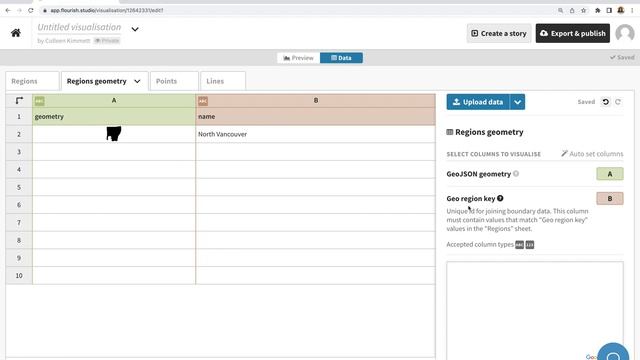Switch to the Points sheet tab
640x360 pixels.
(174, 81)
